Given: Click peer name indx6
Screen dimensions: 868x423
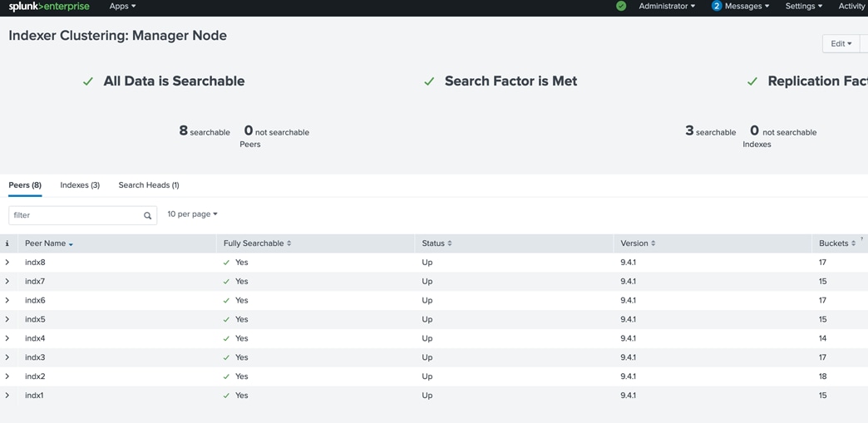Looking at the screenshot, I should pos(35,300).
